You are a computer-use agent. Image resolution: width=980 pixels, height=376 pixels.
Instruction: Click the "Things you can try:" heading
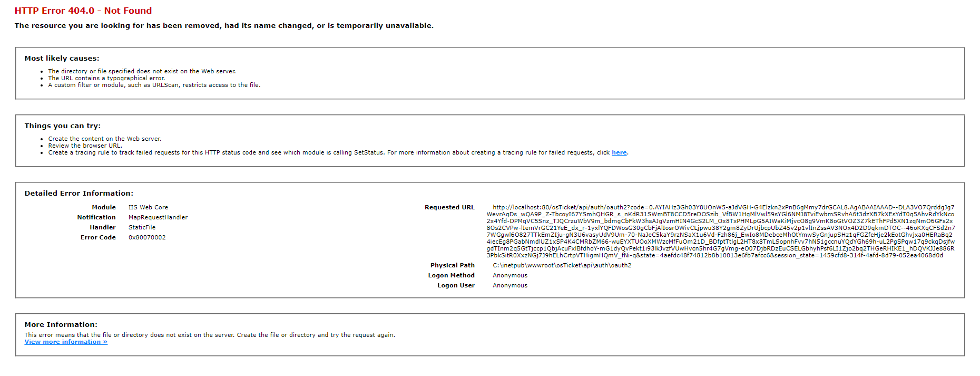click(x=62, y=126)
